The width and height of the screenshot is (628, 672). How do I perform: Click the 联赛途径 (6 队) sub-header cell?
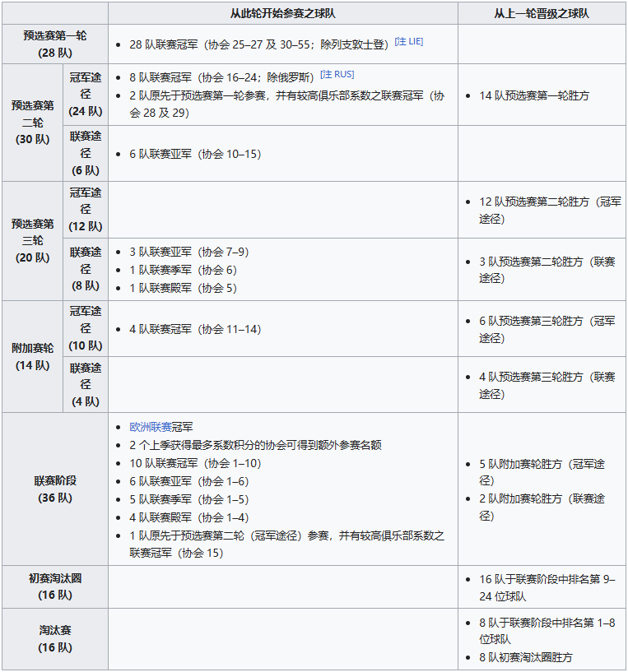[86, 154]
